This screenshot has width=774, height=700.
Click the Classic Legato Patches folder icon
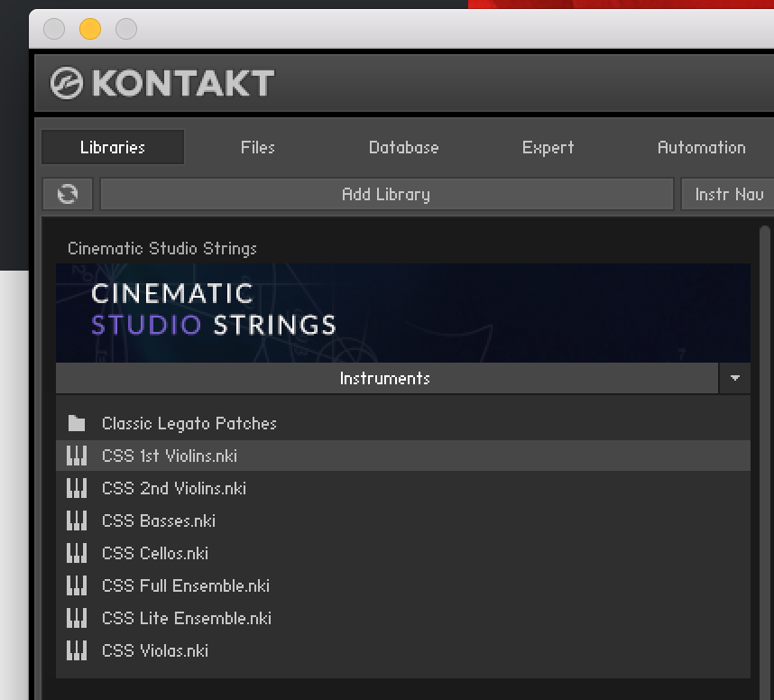click(77, 423)
